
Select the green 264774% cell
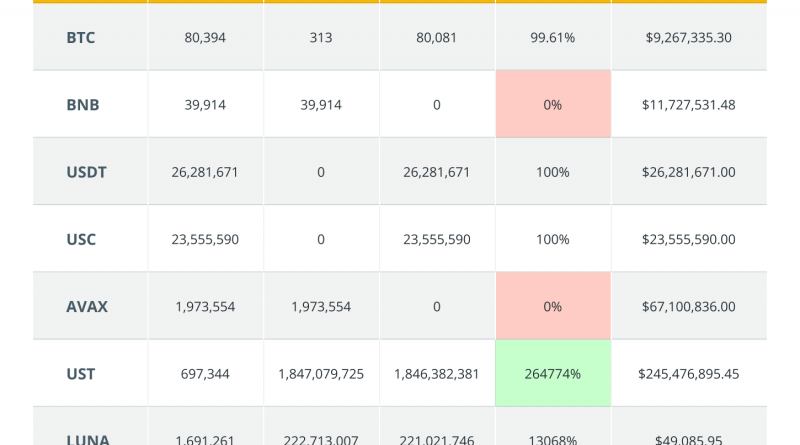coord(553,373)
